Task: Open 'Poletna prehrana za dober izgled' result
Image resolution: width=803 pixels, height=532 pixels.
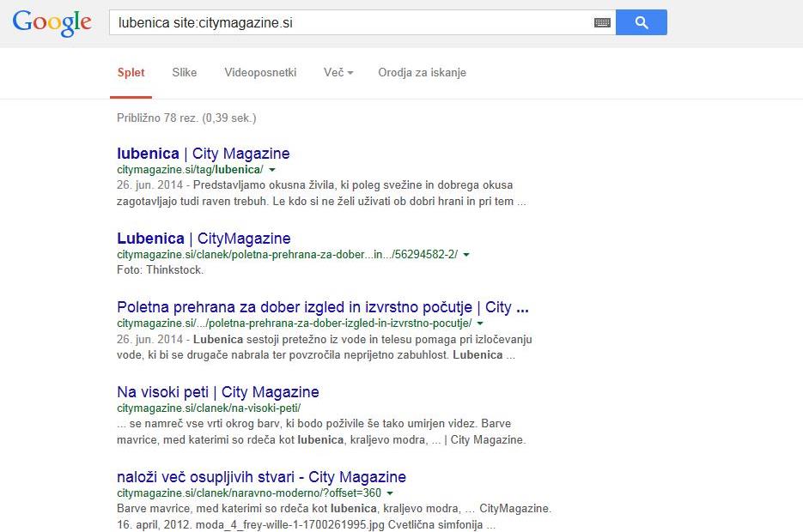Action: click(x=323, y=307)
